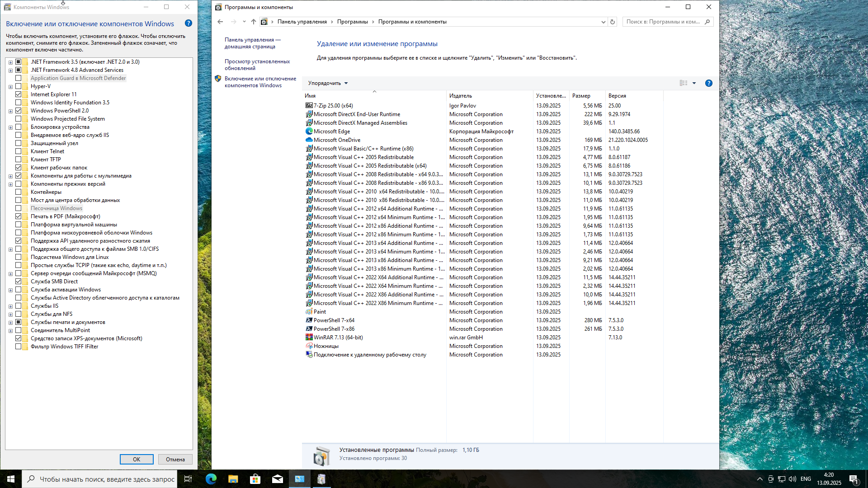Go up one folder level arrow
Screen dimensions: 868x488
(254, 22)
